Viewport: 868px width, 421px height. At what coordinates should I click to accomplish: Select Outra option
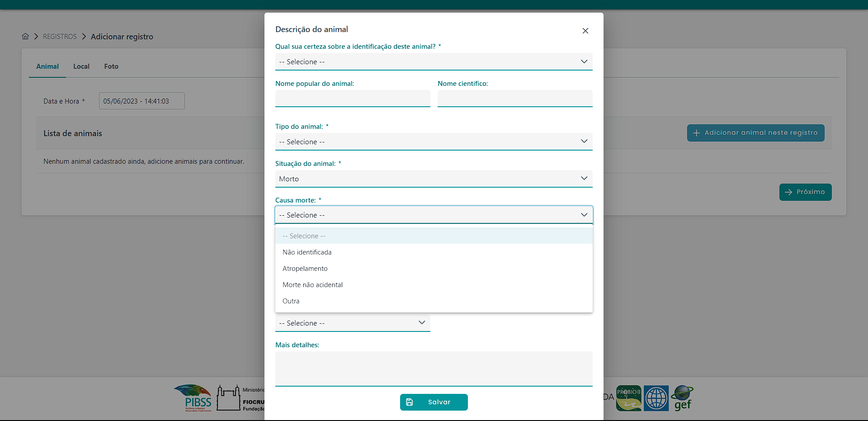[x=434, y=301]
